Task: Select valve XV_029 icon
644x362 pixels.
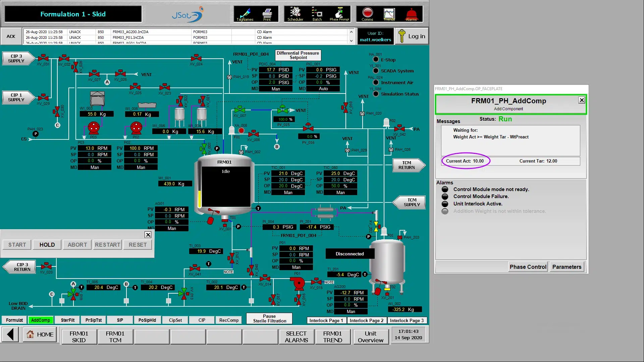Action: (43, 97)
